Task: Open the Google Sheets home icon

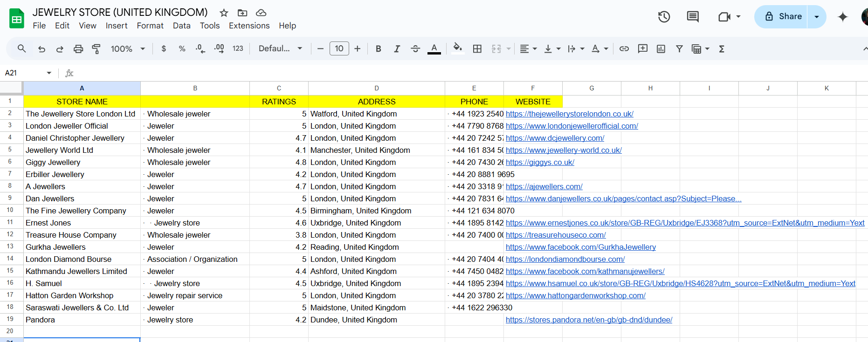Action: tap(17, 19)
